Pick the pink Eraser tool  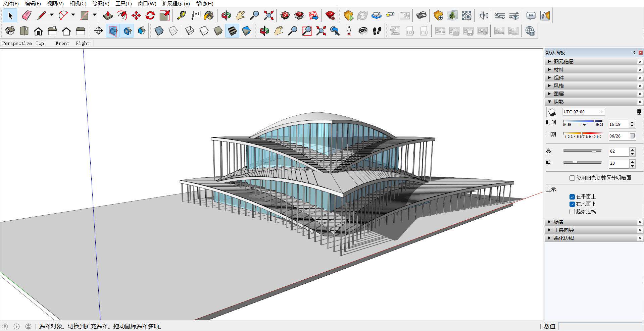(27, 15)
